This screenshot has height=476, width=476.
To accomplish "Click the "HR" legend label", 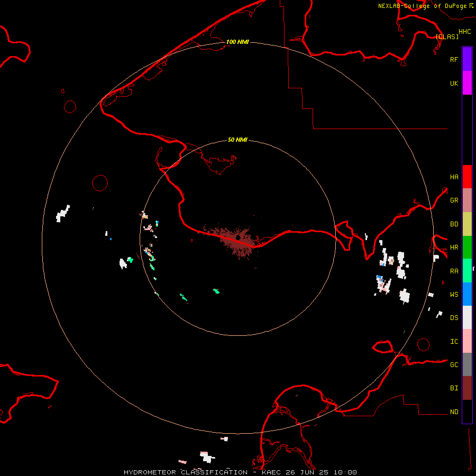I will pyautogui.click(x=454, y=248).
